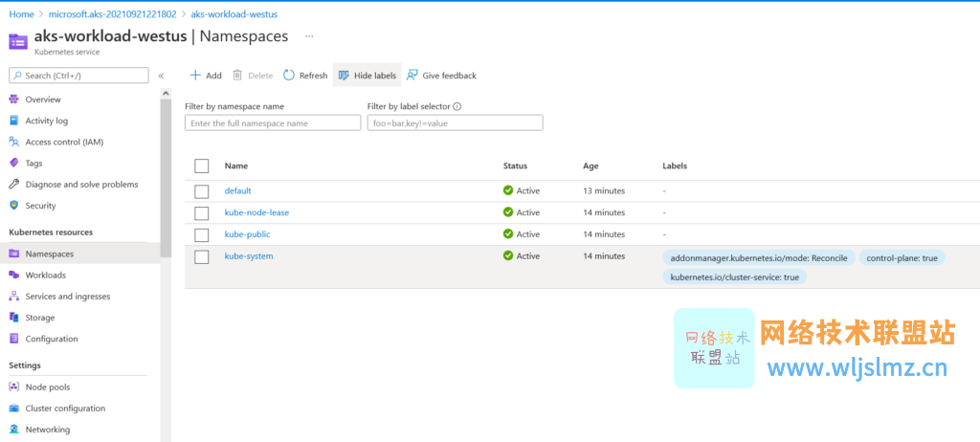Open the kube-node-lease namespace link
Screen dimensions: 980x442
coord(256,212)
